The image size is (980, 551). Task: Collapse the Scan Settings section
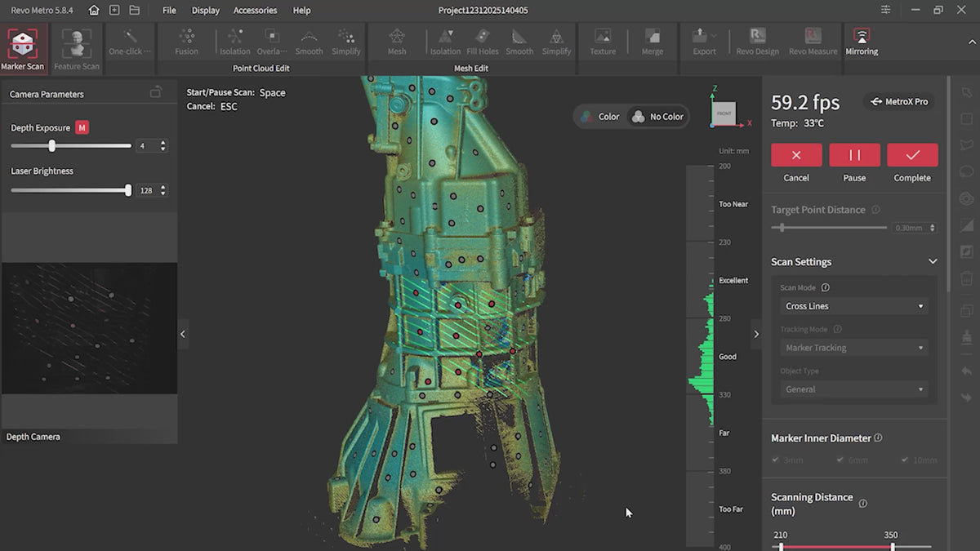point(933,262)
